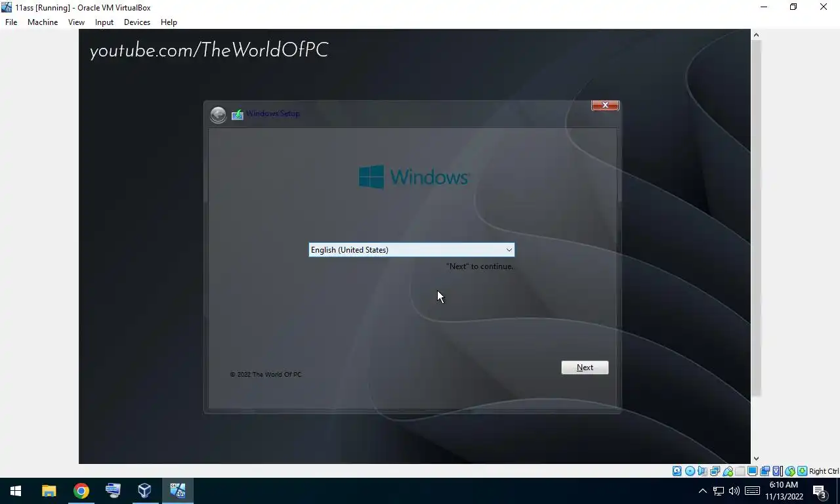Screen dimensions: 840x504
Task: Click the network tray icon
Action: coord(719,491)
